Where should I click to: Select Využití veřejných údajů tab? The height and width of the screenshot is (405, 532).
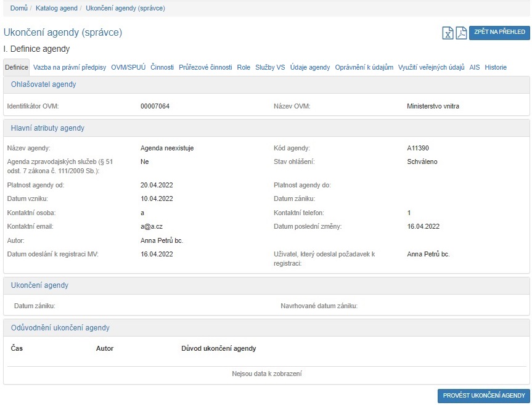431,67
